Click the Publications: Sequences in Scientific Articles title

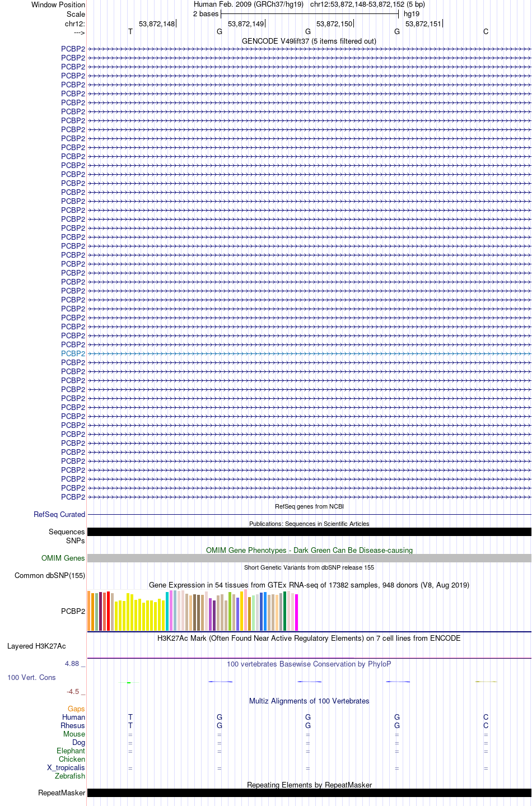(309, 524)
